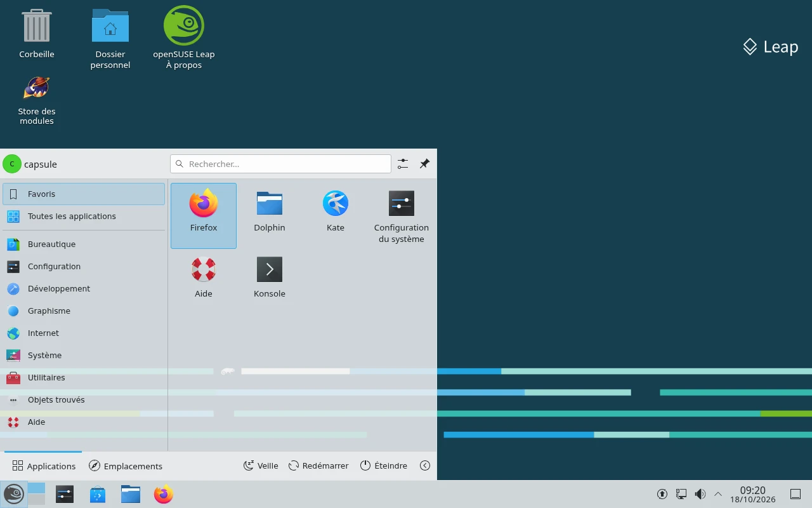Viewport: 812px width, 508px height.
Task: Select Toutes les applications category
Action: click(x=84, y=217)
